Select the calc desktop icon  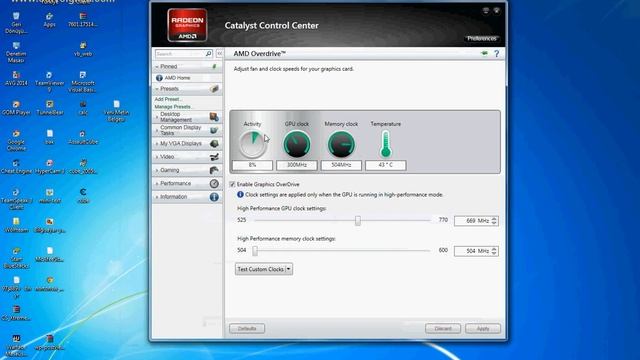pos(83,108)
